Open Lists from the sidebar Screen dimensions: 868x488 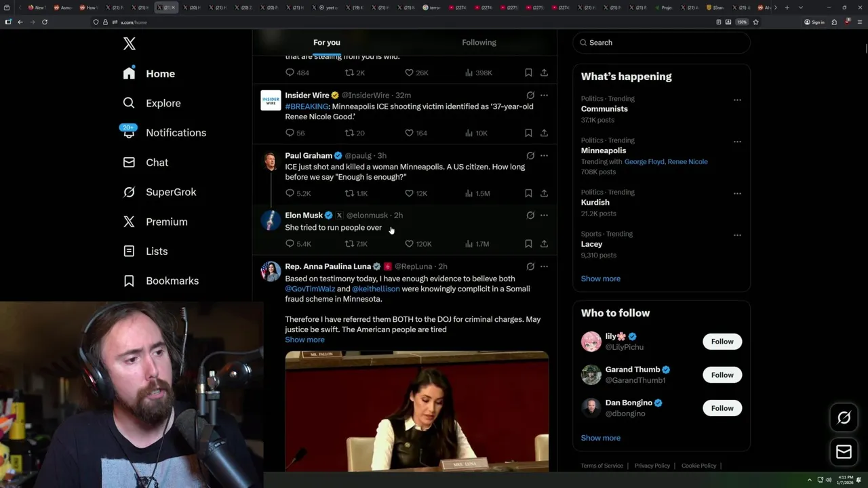click(x=145, y=251)
